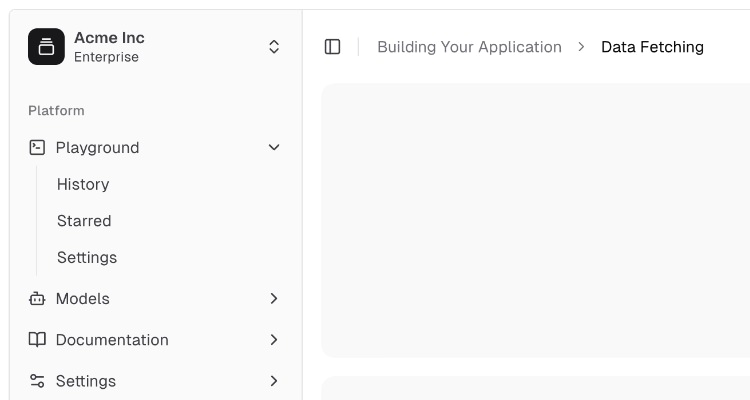The image size is (750, 400).
Task: Go to Building Your Application breadcrumb
Action: [x=469, y=47]
